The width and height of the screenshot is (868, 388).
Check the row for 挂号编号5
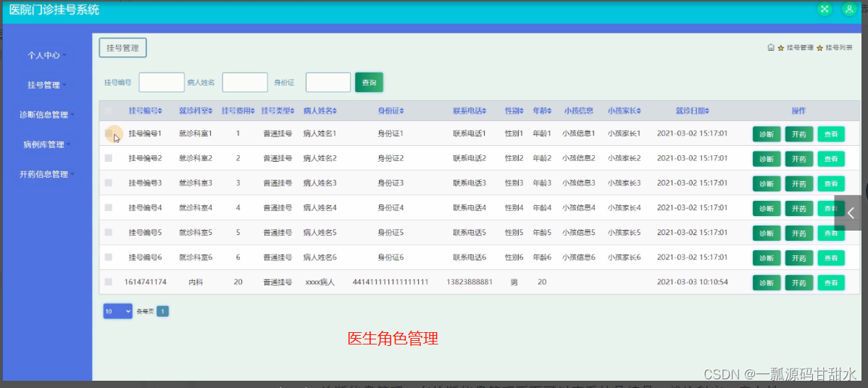click(109, 232)
